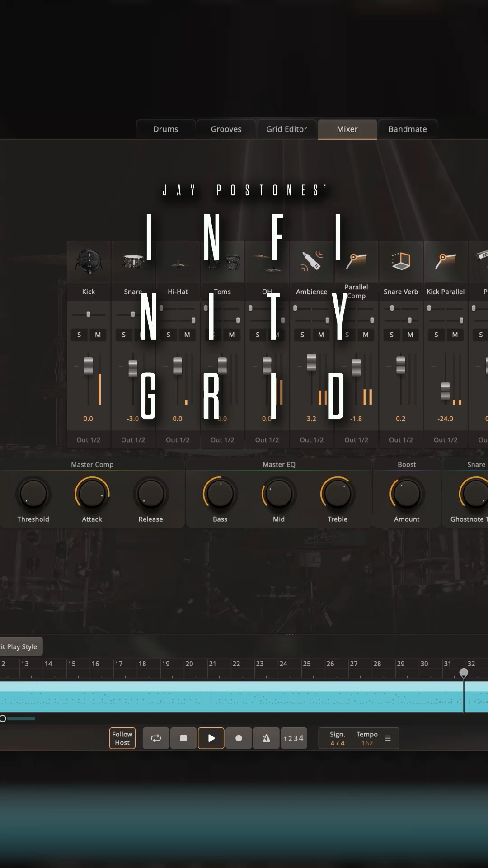Open the Toms channel Out 1/2 selector
488x868 pixels.
[222, 440]
